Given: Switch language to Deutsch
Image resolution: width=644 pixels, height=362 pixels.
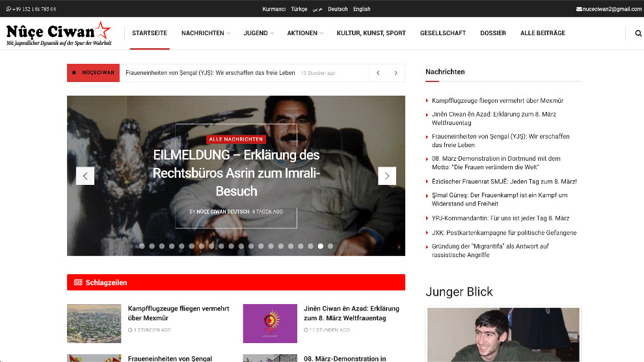Looking at the screenshot, I should (x=338, y=9).
